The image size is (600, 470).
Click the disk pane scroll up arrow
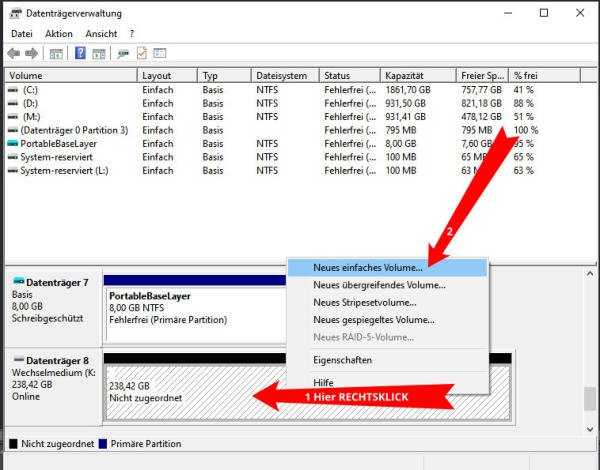(x=590, y=274)
